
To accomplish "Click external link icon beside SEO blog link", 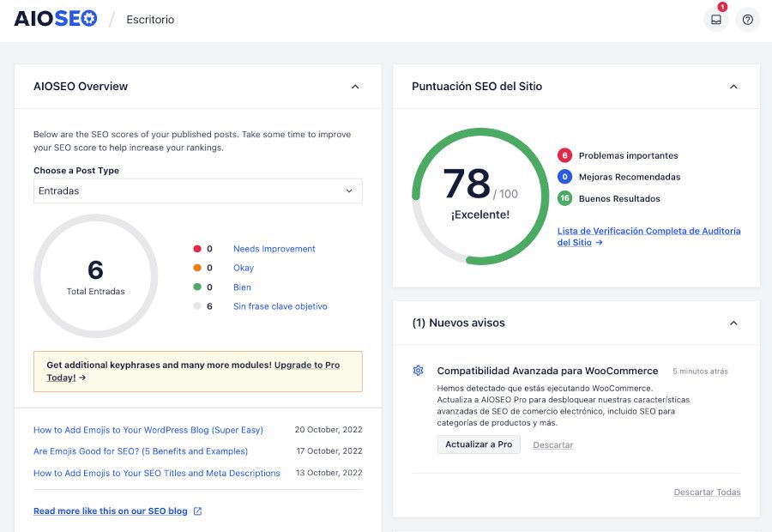I will 197,511.
